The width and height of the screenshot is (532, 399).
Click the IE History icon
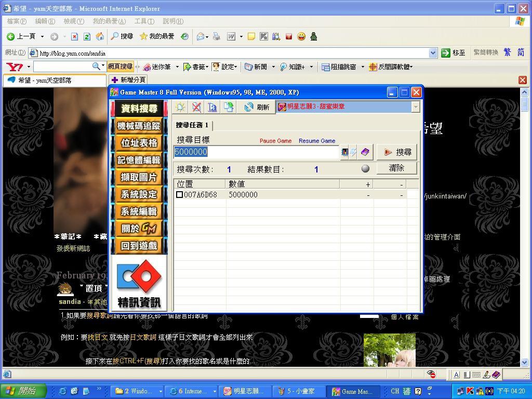(184, 36)
